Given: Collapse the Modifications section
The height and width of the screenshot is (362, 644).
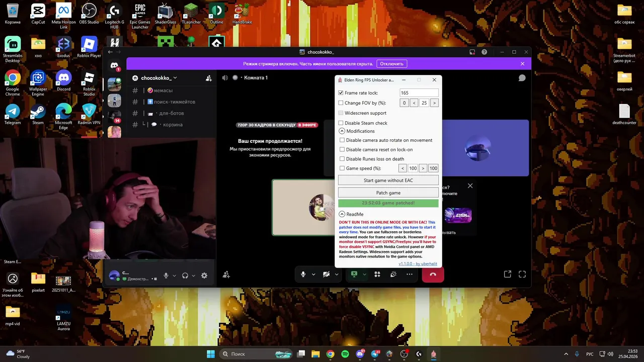Looking at the screenshot, I should point(342,131).
